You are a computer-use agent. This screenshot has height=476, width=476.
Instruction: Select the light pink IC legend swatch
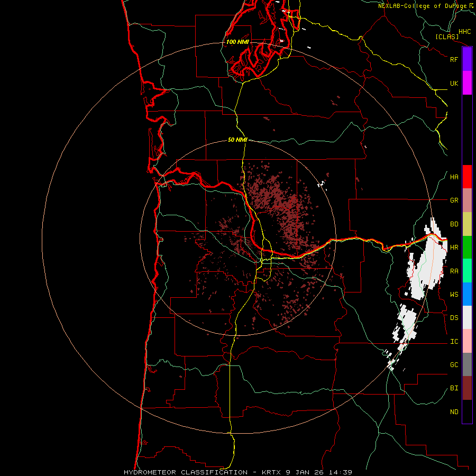pyautogui.click(x=467, y=341)
